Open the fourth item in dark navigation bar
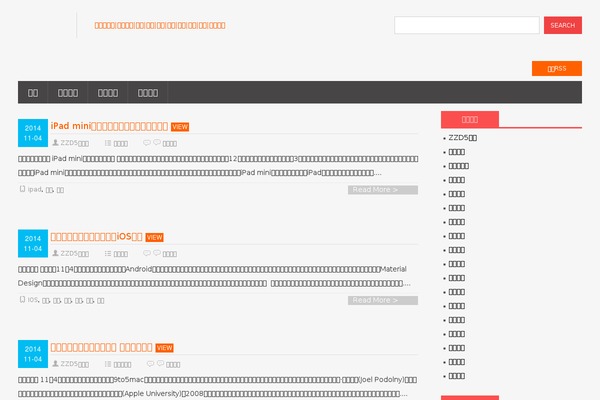 point(148,93)
